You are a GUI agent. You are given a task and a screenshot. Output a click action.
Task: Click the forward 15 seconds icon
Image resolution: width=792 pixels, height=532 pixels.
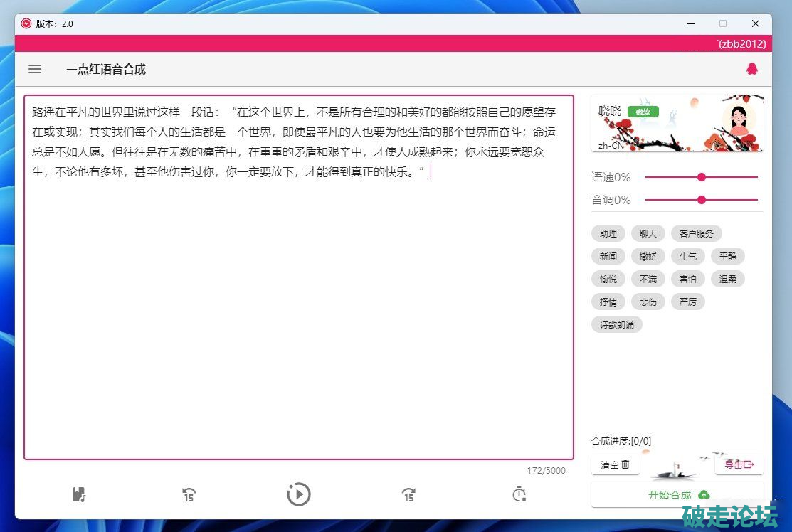point(408,494)
